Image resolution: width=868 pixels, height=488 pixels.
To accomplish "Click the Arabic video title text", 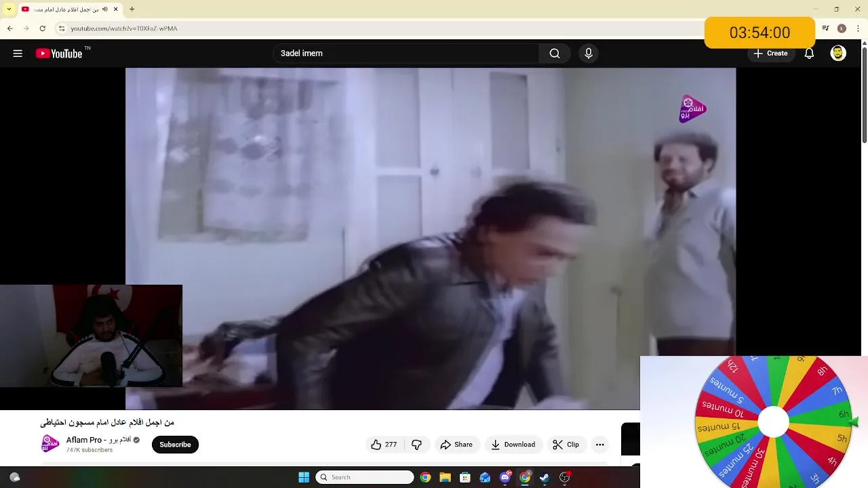I will pyautogui.click(x=107, y=422).
